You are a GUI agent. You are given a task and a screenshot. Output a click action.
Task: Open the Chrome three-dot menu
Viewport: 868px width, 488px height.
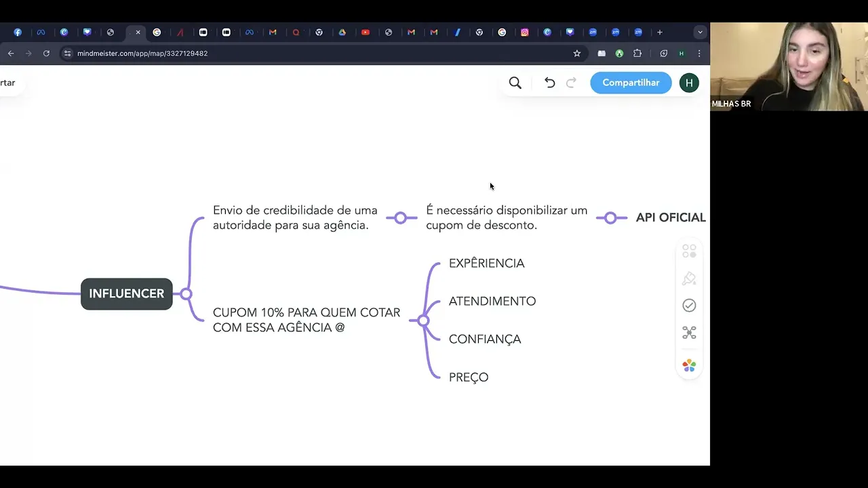pyautogui.click(x=699, y=54)
